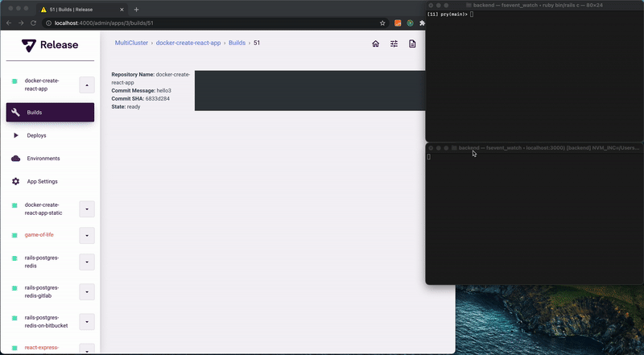The height and width of the screenshot is (355, 644).
Task: Click the Release logo
Action: point(50,45)
